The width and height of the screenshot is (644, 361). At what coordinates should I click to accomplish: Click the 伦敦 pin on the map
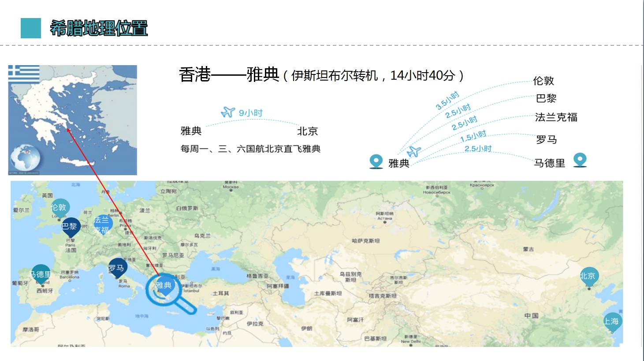pyautogui.click(x=59, y=207)
